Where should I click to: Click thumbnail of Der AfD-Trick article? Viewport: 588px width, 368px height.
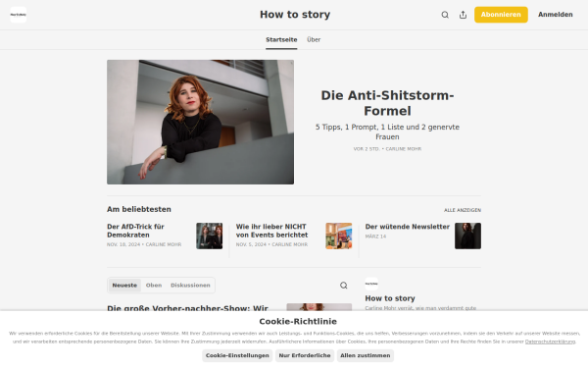[x=210, y=236]
